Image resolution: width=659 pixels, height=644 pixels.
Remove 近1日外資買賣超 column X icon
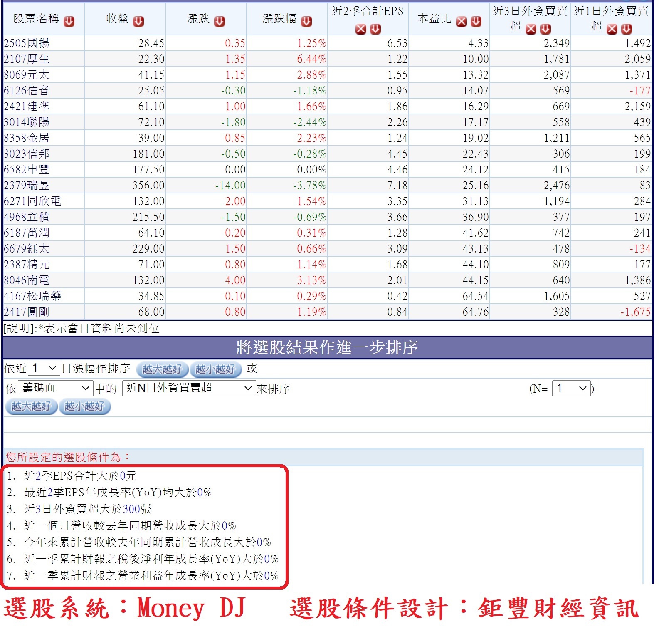[612, 29]
